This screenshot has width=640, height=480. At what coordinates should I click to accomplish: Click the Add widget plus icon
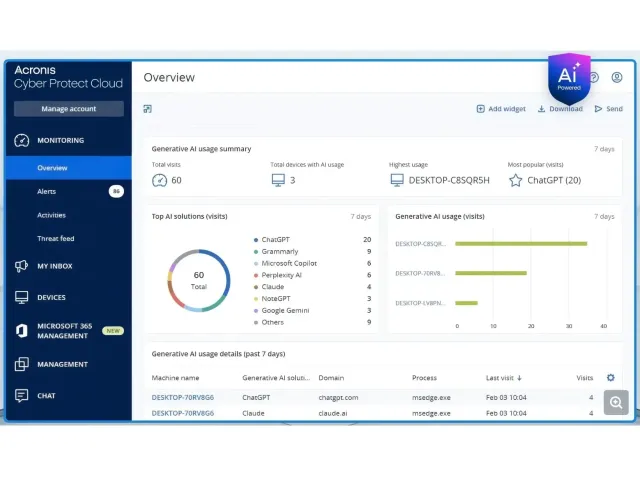pyautogui.click(x=480, y=109)
